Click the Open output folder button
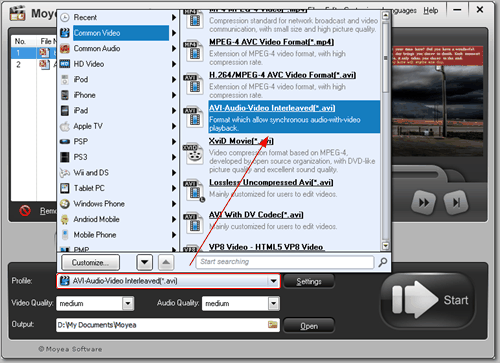500x363 pixels. coord(309,326)
